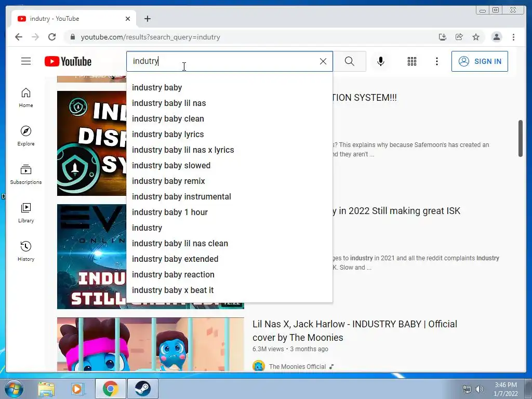This screenshot has width=532, height=399.
Task: Click the address bar lock icon
Action: 72,37
